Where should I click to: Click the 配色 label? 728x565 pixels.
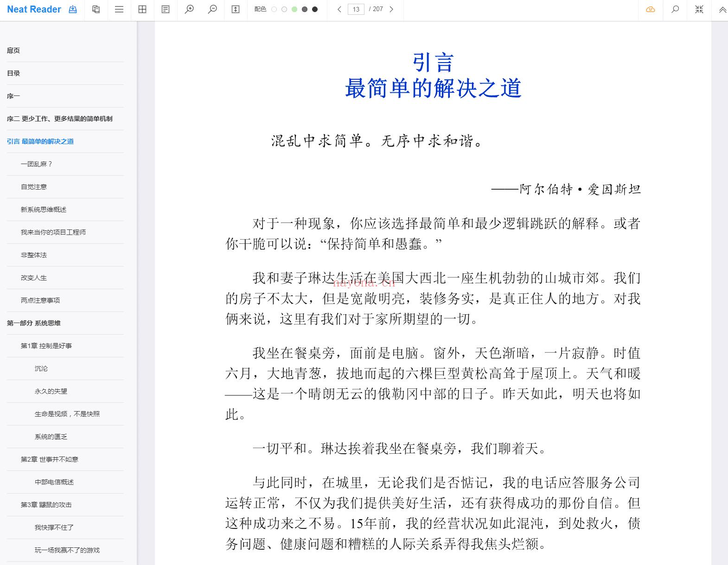click(x=260, y=9)
